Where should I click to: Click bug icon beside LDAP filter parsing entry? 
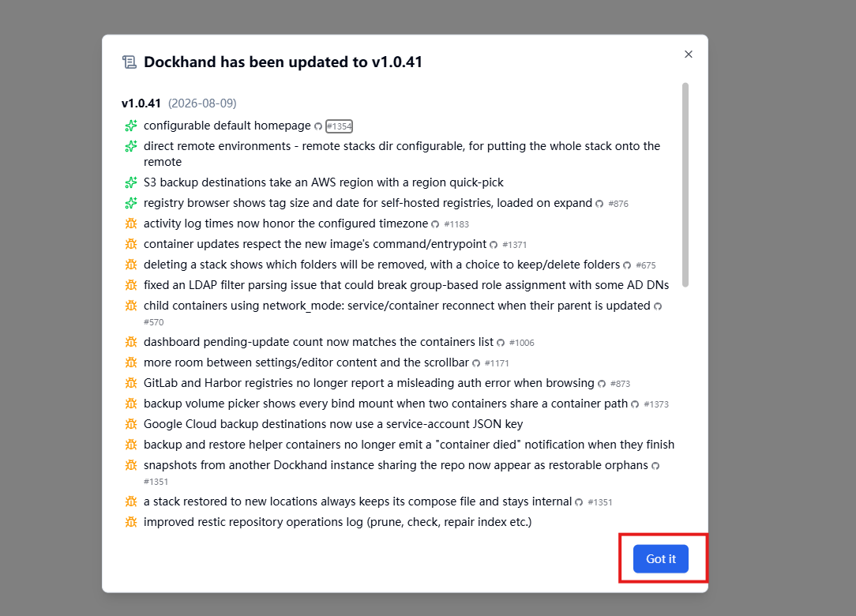coord(131,285)
